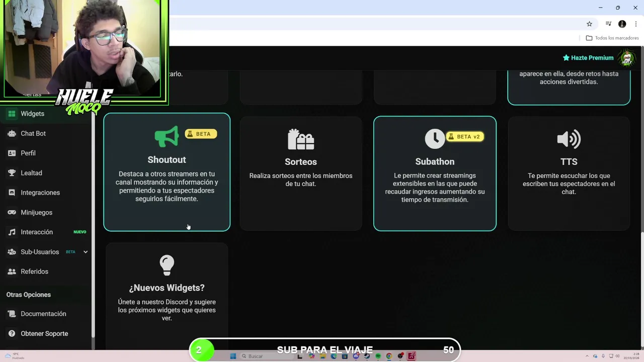Go to Perfil in sidebar
644x362 pixels.
click(x=45, y=153)
